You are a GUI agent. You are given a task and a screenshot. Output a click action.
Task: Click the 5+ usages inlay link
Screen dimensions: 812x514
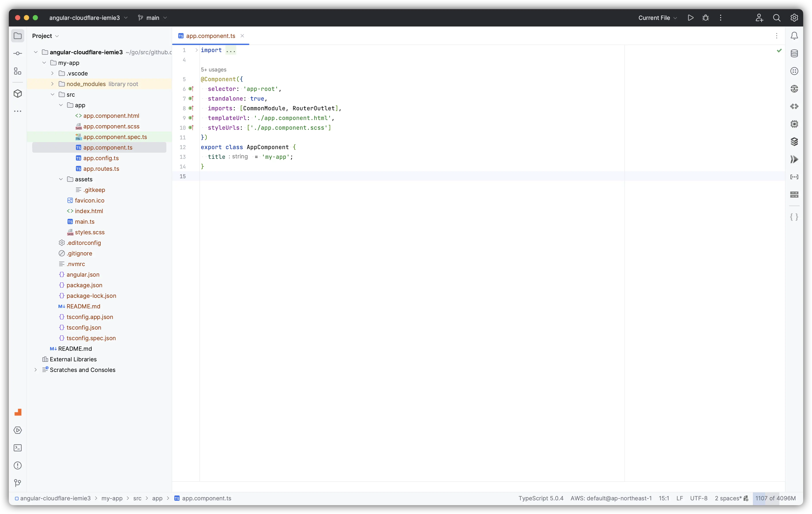[x=213, y=70]
